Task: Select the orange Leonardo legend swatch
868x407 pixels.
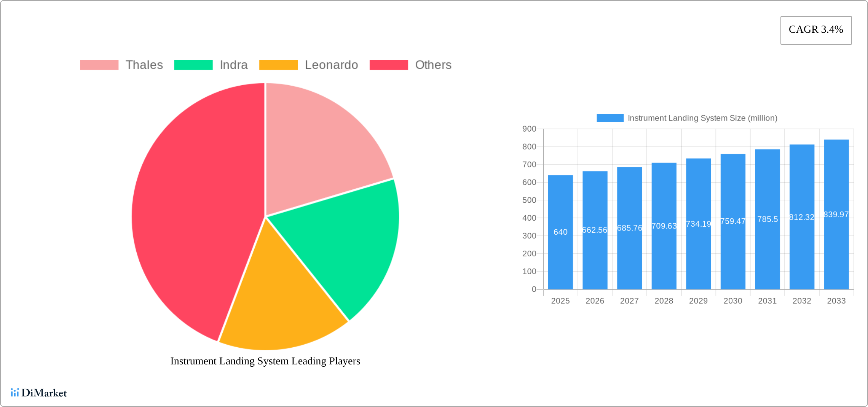Action: (x=278, y=65)
